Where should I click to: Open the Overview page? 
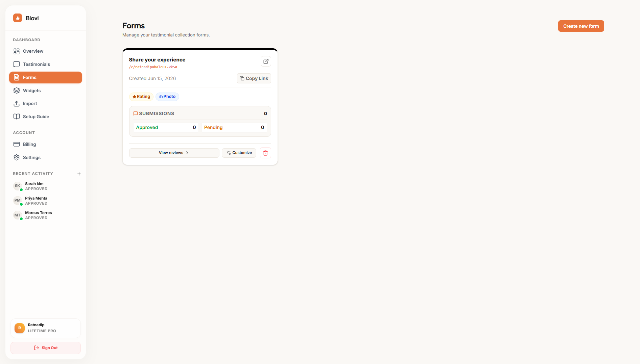(46, 51)
